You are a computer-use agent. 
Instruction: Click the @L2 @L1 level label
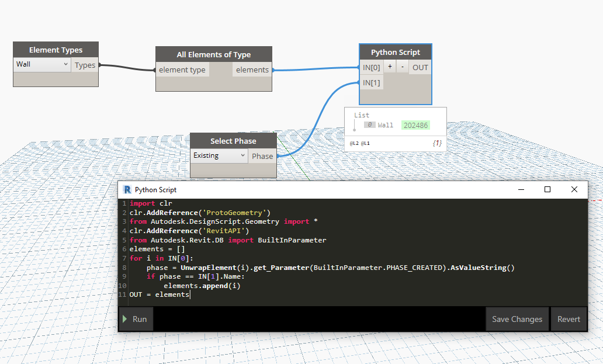[x=359, y=143]
